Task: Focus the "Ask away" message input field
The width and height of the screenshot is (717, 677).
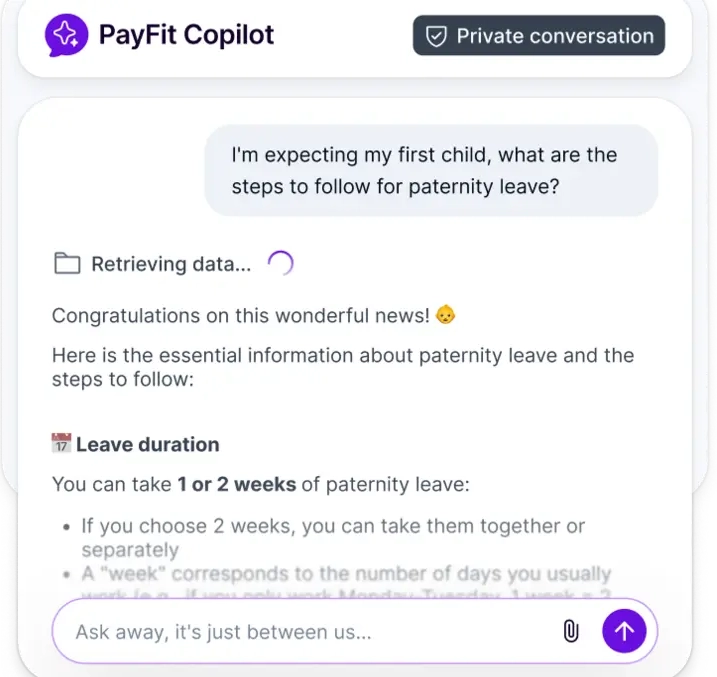Action: (x=300, y=631)
